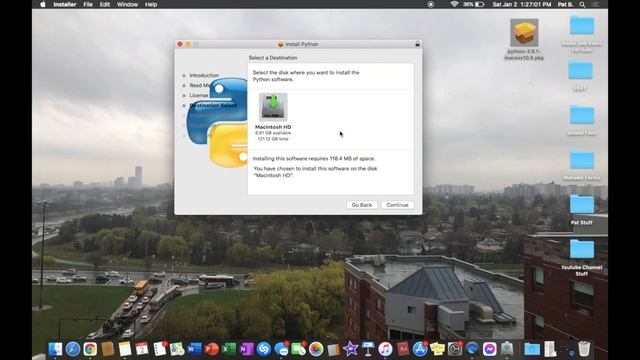Click the Wi-Fi icon in the menu bar
This screenshot has width=640, height=360.
[x=454, y=4]
